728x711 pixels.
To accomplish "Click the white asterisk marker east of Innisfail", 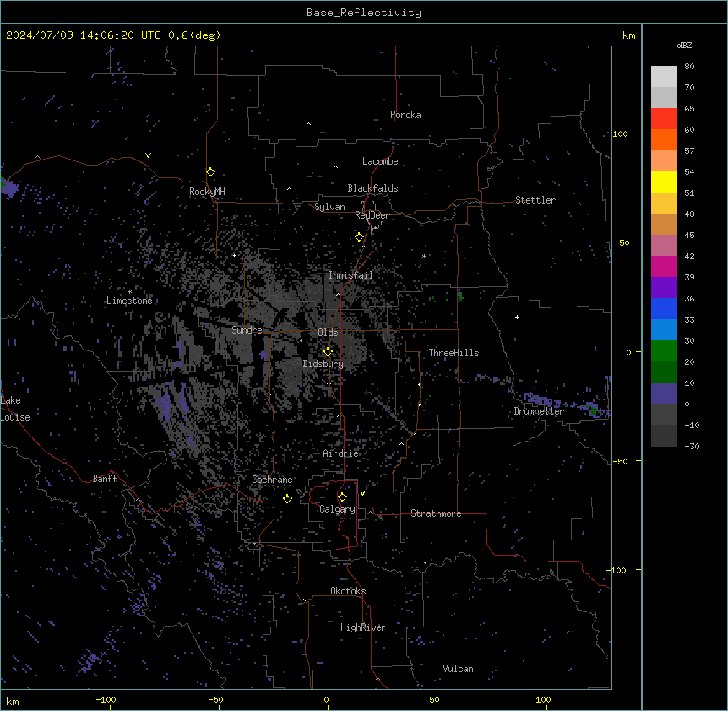I will (424, 256).
